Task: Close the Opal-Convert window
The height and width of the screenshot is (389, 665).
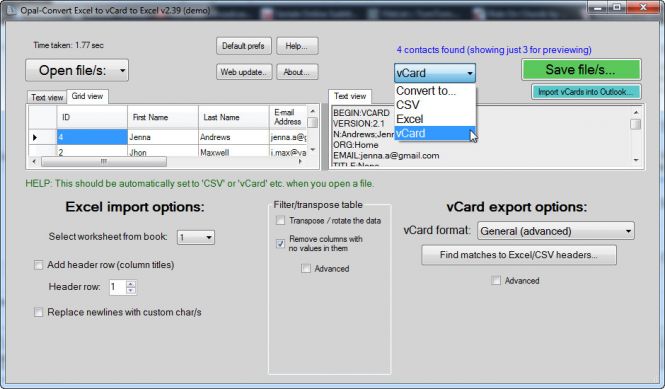Action: tap(643, 7)
